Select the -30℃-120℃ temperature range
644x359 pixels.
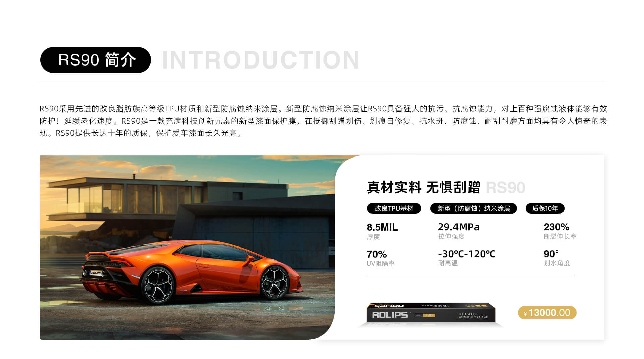coord(467,254)
